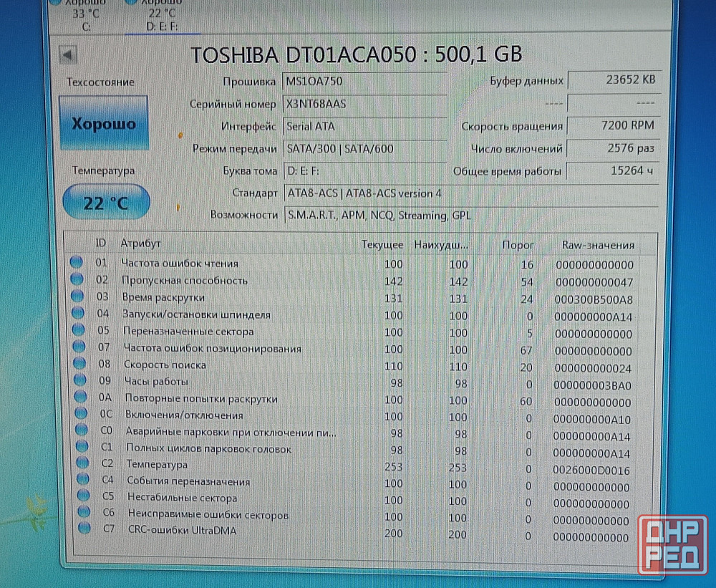Screen dimensions: 716x588
Task: Click the Raw-значения column header
Action: click(597, 245)
